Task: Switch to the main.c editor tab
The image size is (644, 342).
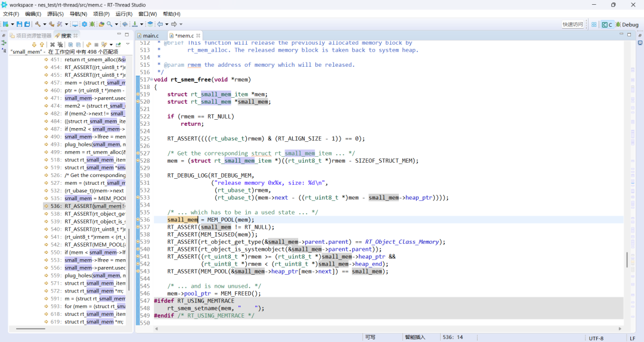Action: pos(150,36)
